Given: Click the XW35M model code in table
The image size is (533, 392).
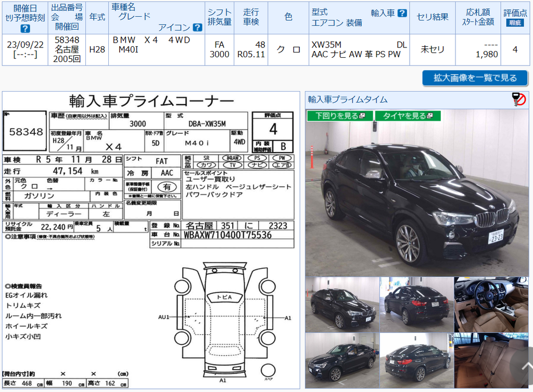Looking at the screenshot, I should click(x=326, y=45).
